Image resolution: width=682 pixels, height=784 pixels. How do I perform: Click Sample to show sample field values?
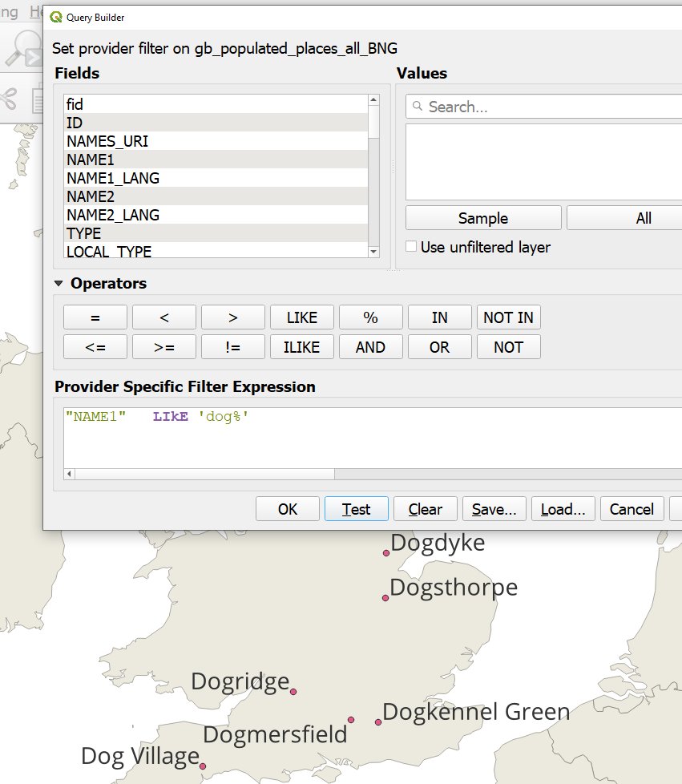482,217
